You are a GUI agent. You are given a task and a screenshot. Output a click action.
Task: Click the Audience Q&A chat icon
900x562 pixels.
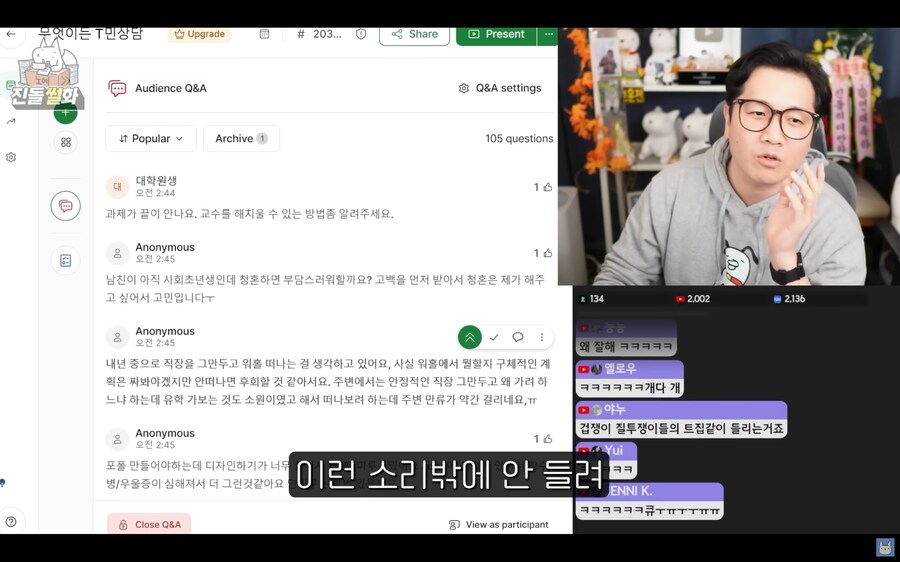[x=117, y=88]
